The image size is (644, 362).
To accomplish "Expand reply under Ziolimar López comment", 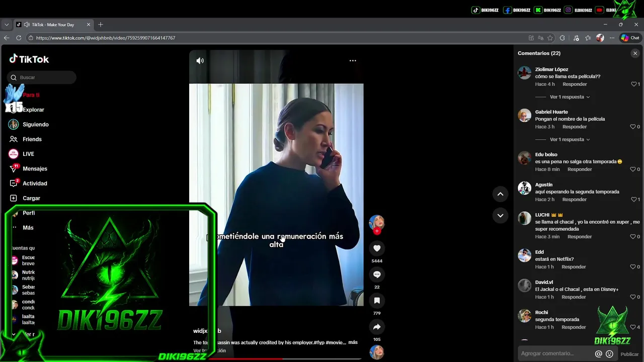I will point(570,97).
